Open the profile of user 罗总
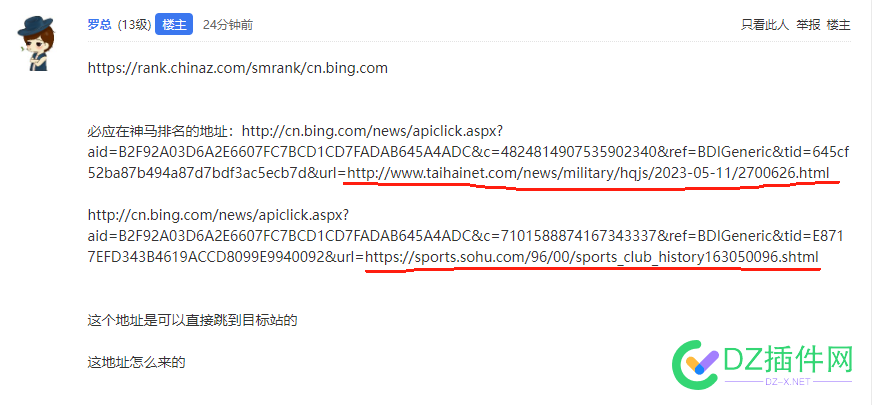 (100, 24)
